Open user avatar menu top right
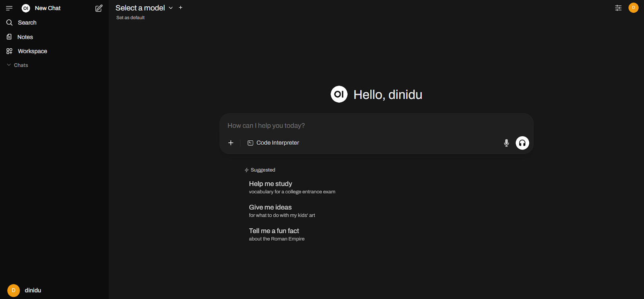The width and height of the screenshot is (644, 299). (634, 8)
